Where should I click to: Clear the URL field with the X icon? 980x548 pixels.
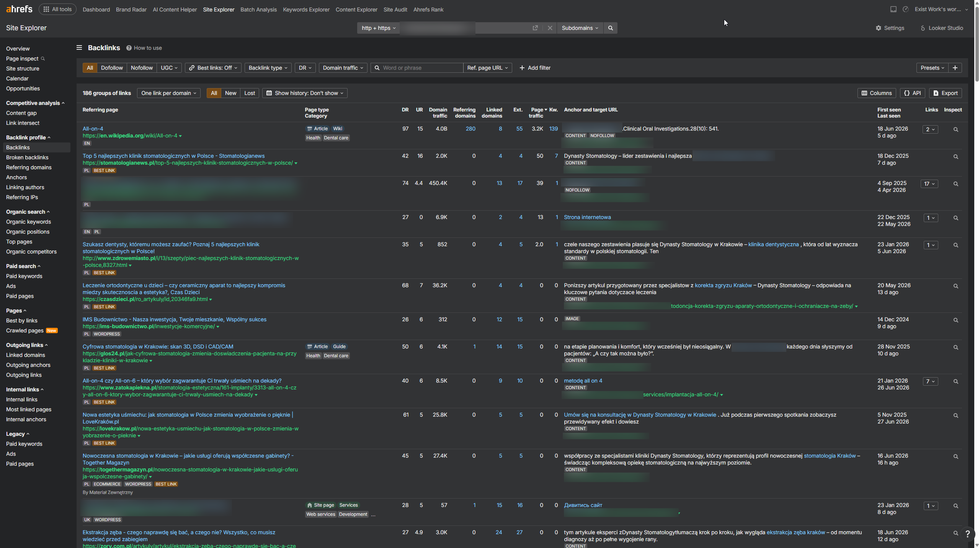[x=550, y=28]
